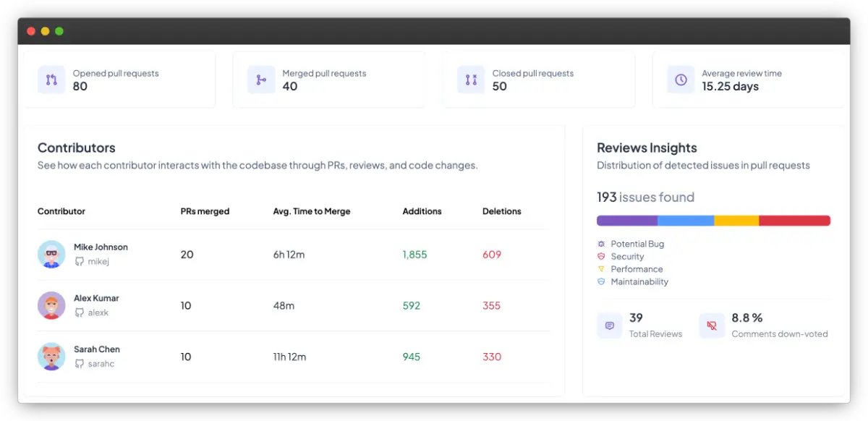Select the Alex Kumar contributor name
The height and width of the screenshot is (421, 868).
[96, 298]
